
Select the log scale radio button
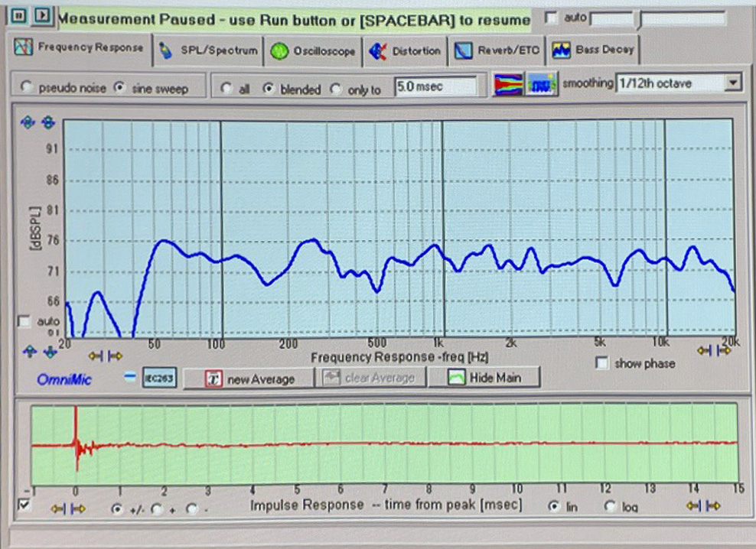(x=610, y=506)
